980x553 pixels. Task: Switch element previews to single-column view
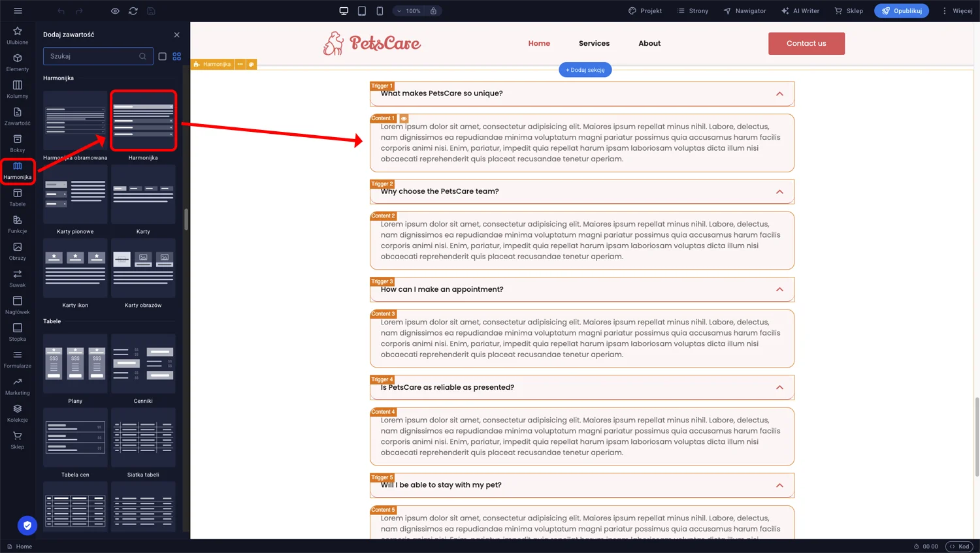pyautogui.click(x=162, y=56)
